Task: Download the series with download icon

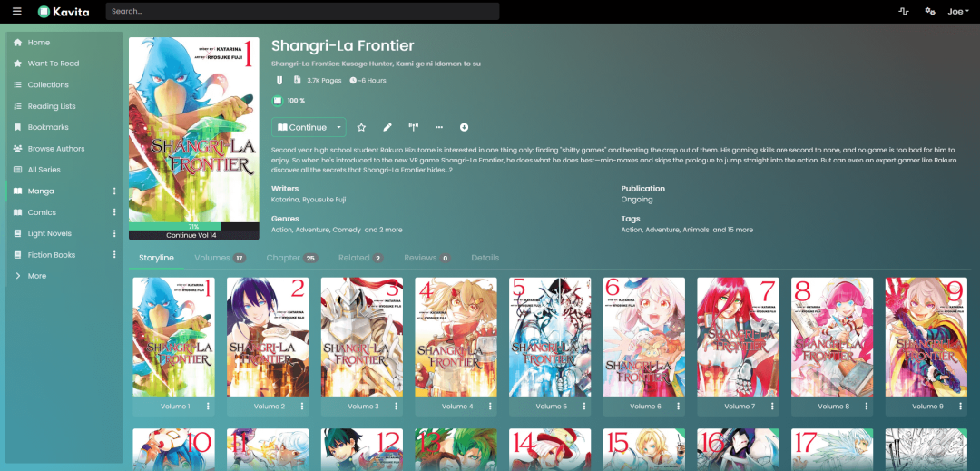Action: (465, 127)
